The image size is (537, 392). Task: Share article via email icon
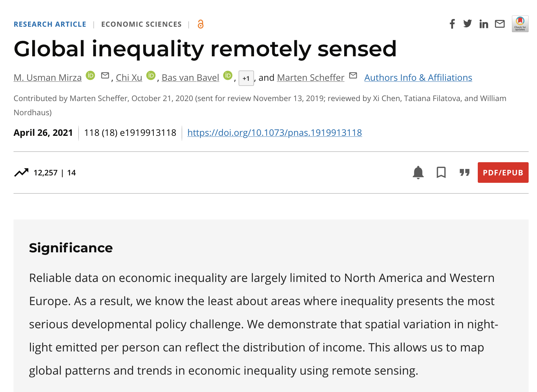(500, 24)
